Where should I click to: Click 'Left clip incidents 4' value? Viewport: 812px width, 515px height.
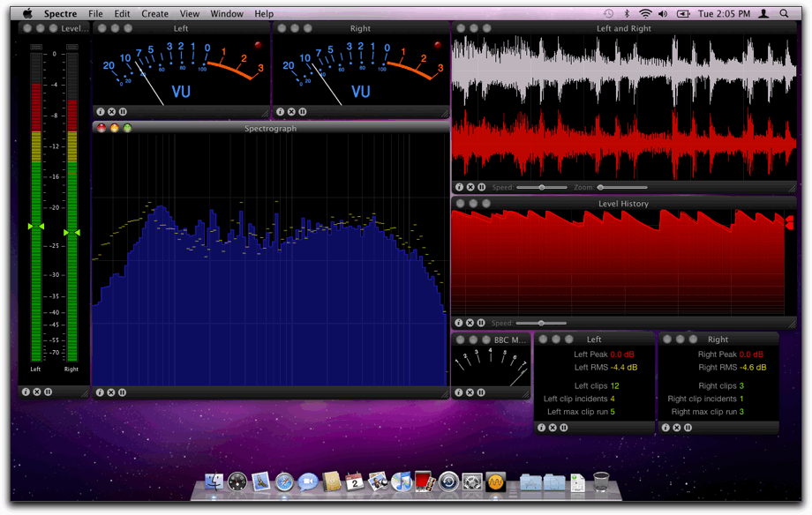(579, 399)
